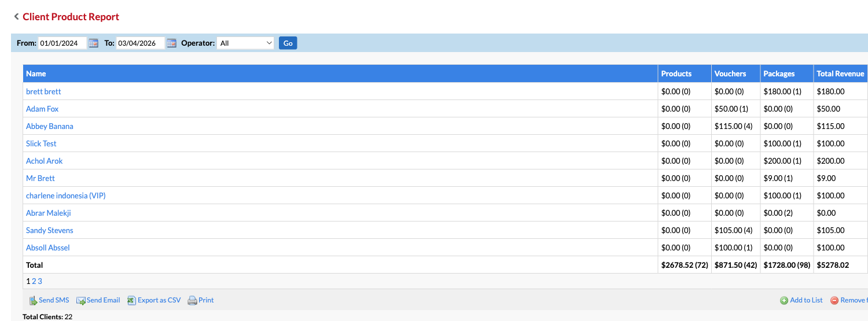Open the To date calendar picker
The height and width of the screenshot is (321, 868).
click(x=171, y=43)
